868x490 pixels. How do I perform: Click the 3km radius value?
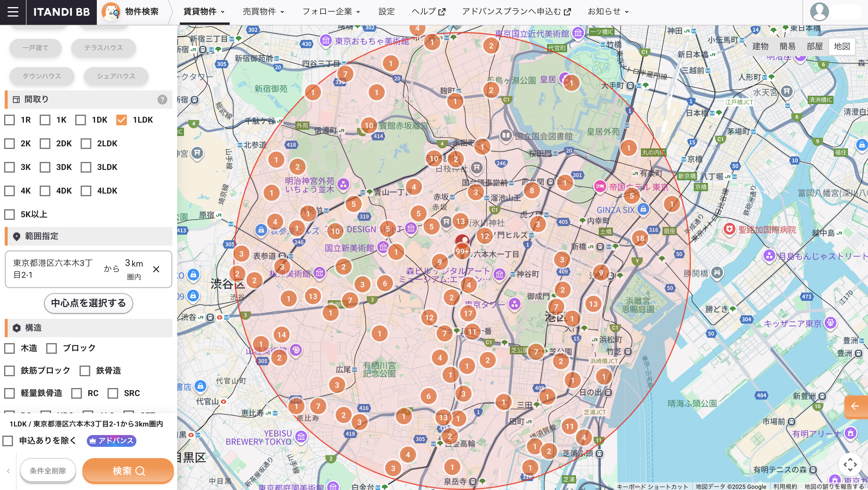tap(134, 263)
